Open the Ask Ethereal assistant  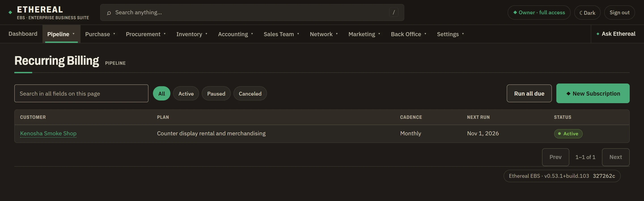[616, 34]
